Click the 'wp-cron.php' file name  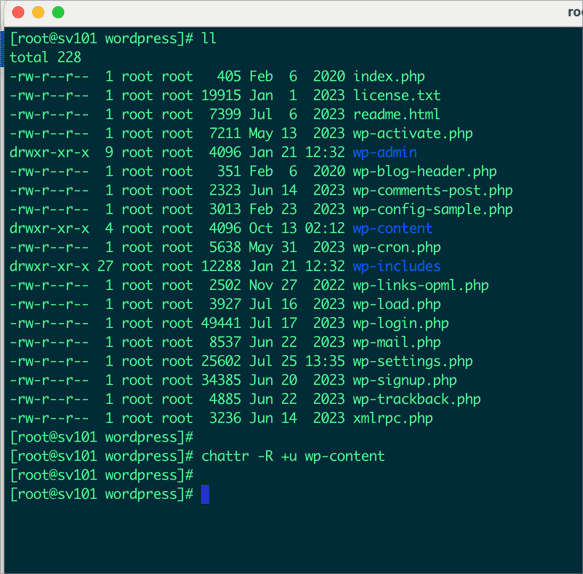point(397,247)
